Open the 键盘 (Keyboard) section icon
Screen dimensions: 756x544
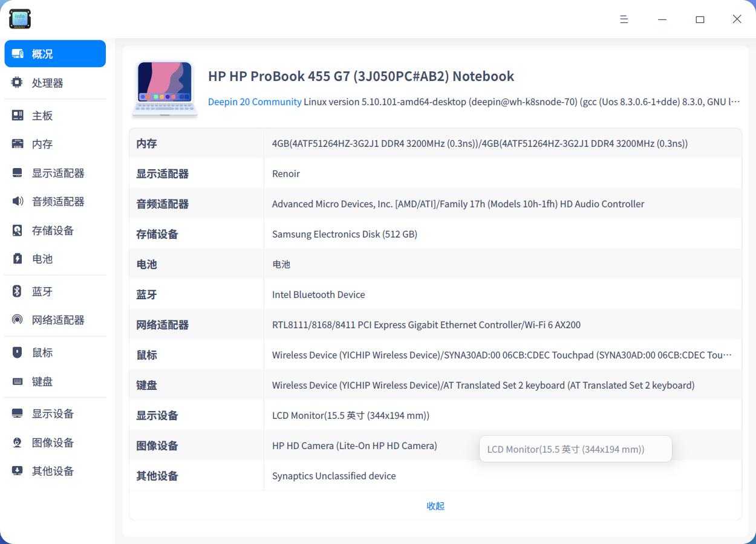point(18,381)
